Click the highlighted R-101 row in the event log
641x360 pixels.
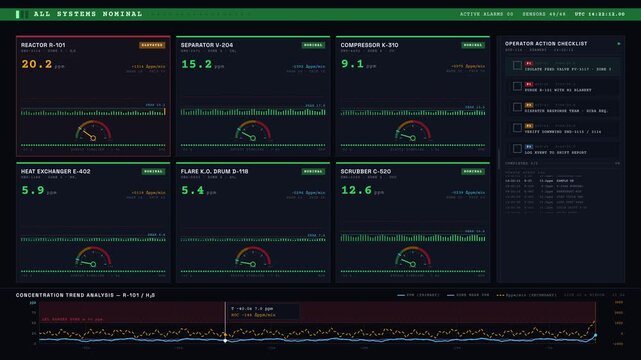[x=540, y=181]
